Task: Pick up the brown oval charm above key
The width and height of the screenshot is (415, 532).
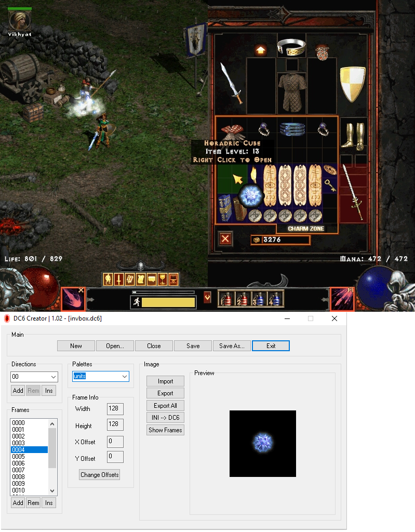Action: (x=330, y=170)
